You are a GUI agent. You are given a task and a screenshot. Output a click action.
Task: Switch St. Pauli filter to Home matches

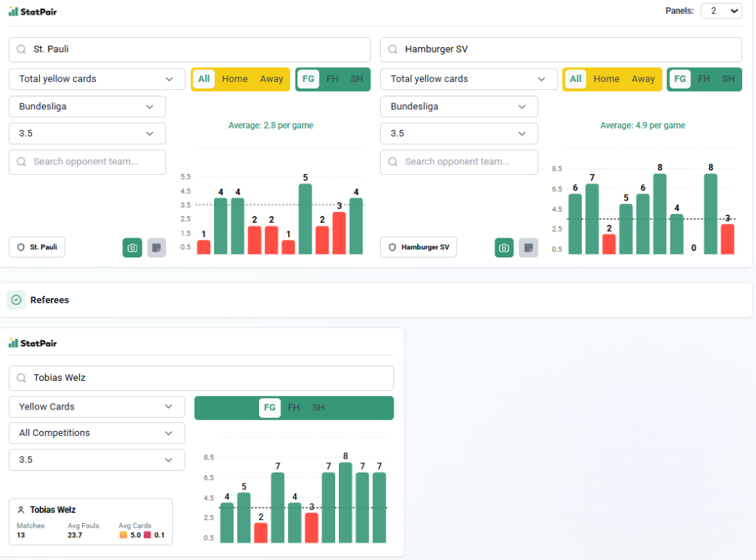click(235, 79)
